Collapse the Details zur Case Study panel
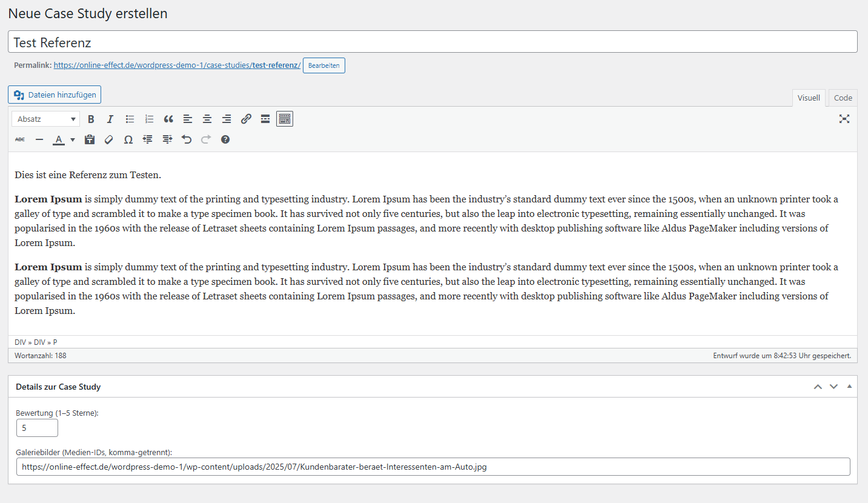868x503 pixels. (849, 387)
